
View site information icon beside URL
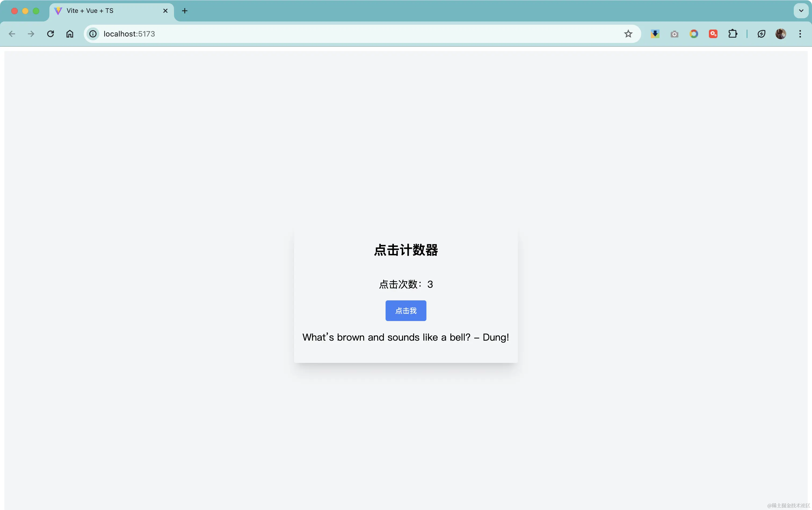point(93,34)
